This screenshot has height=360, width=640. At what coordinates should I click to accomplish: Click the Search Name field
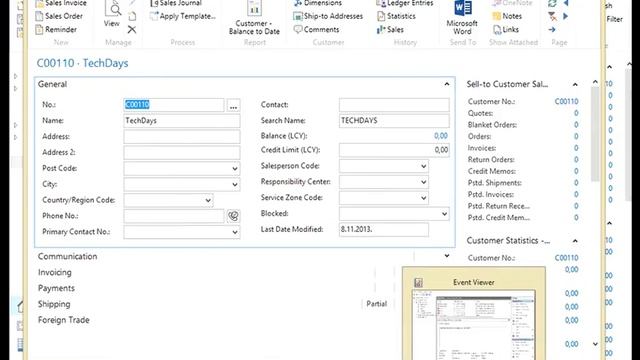[x=394, y=121]
